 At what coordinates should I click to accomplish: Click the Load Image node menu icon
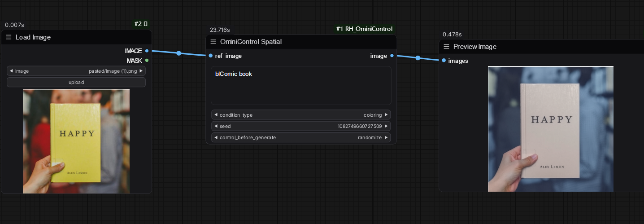[9, 37]
